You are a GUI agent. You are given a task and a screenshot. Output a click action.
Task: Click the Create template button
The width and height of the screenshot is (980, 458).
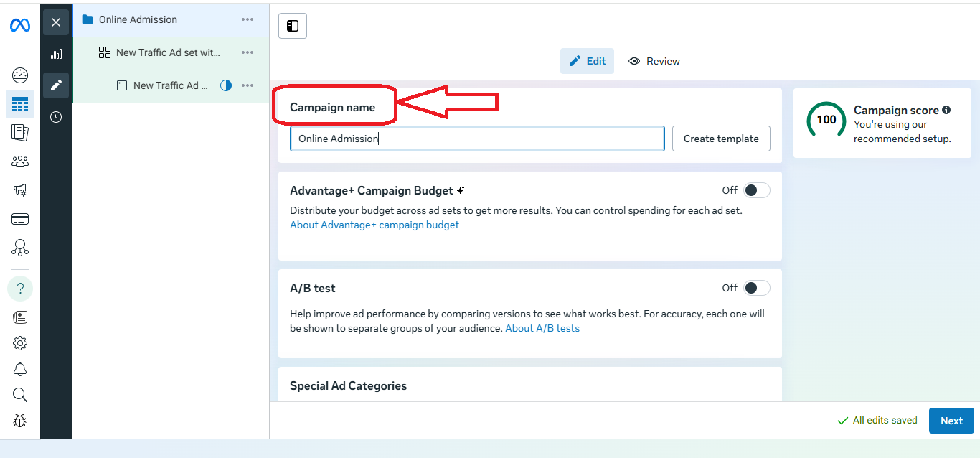(721, 139)
